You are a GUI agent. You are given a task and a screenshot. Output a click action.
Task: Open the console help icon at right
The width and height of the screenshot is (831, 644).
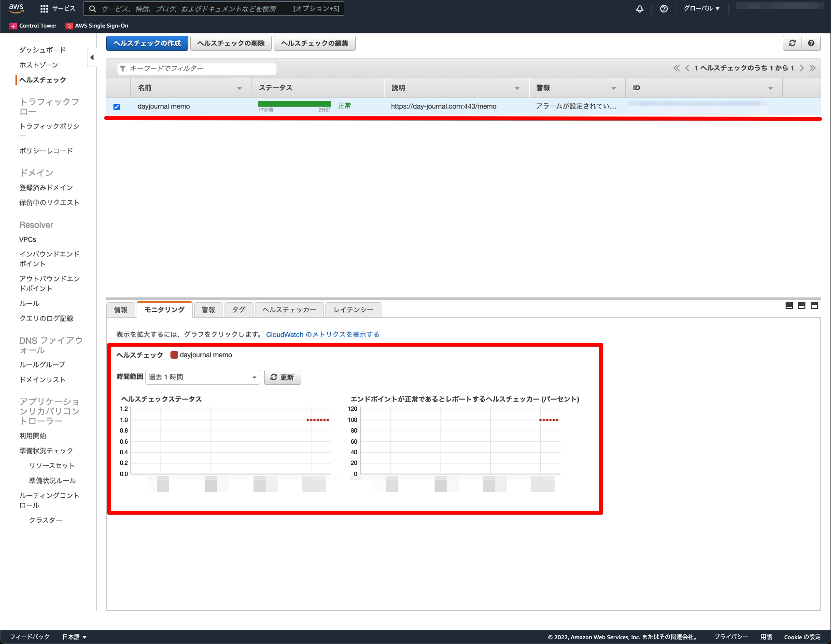tap(811, 43)
